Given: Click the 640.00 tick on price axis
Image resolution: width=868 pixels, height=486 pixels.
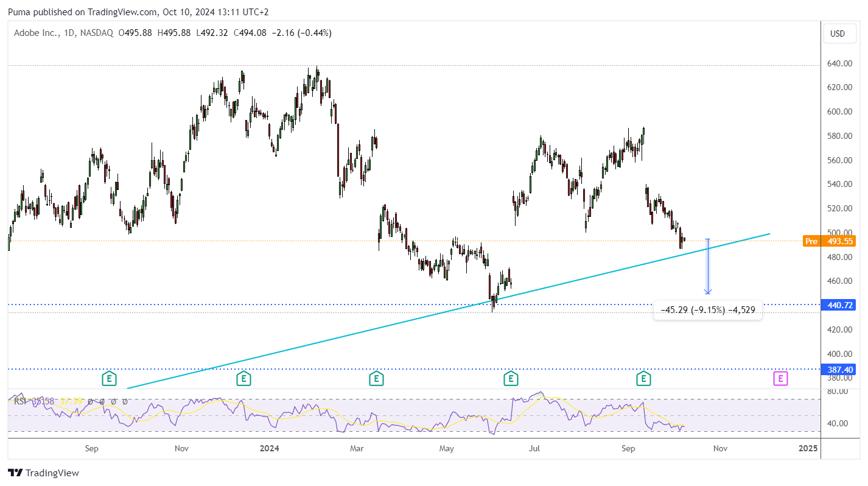Looking at the screenshot, I should point(838,63).
